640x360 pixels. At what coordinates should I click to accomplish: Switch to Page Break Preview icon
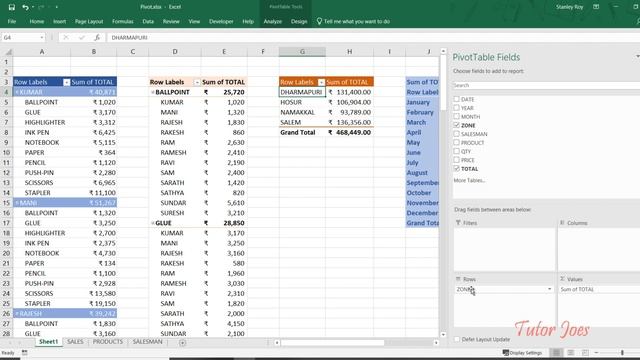(585, 353)
